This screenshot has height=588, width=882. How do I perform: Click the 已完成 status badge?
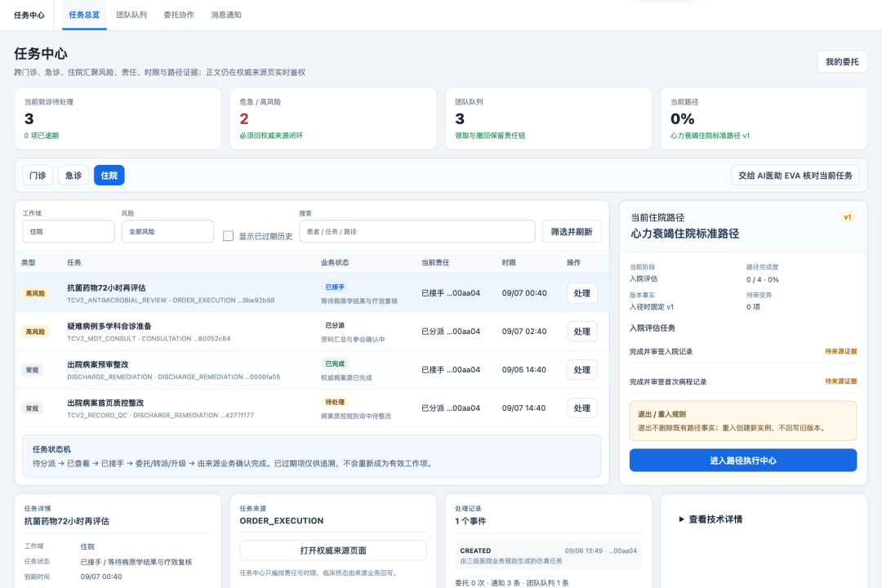pyautogui.click(x=335, y=363)
